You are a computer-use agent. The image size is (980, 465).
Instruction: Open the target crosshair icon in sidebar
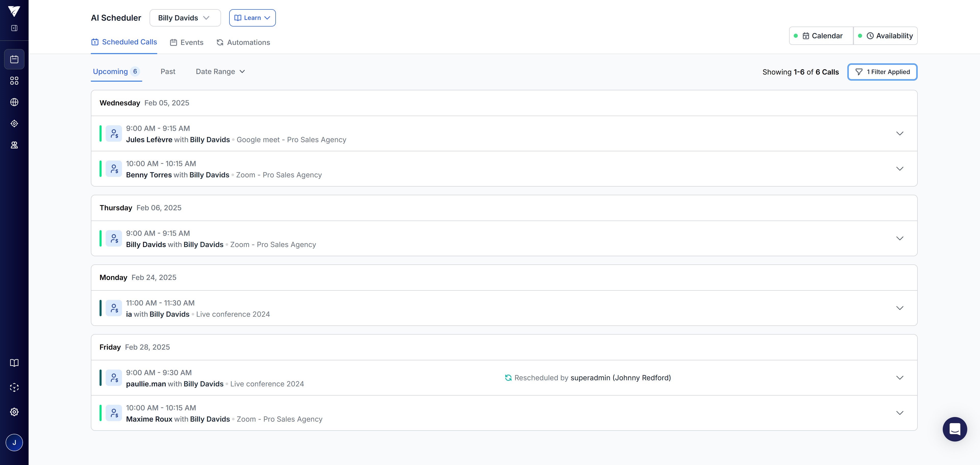pyautogui.click(x=14, y=124)
